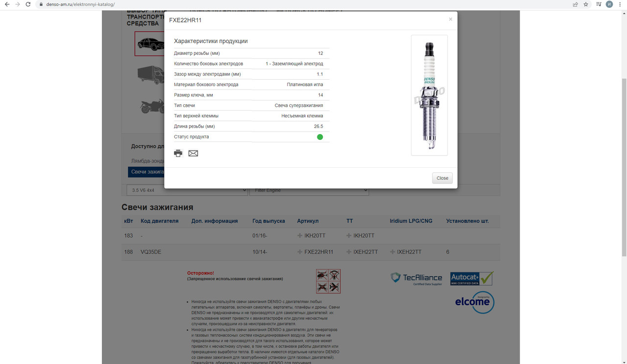The image size is (627, 364).
Task: Go back in browser history
Action: (x=7, y=4)
